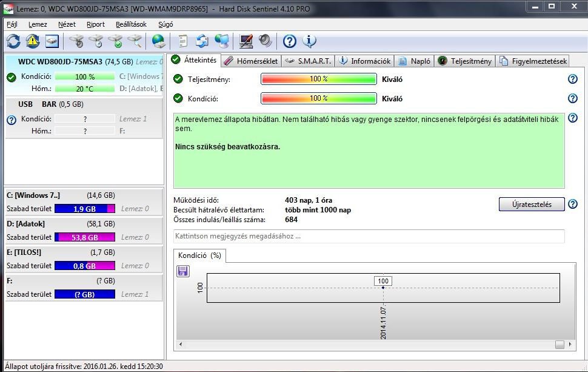
Task: Click the több mint 1000 nap value
Action: [318, 210]
